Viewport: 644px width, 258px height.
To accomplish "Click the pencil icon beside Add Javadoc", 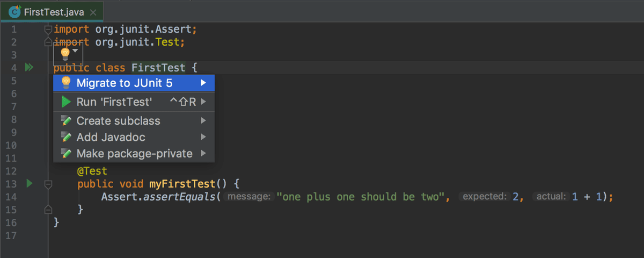I will [x=67, y=137].
